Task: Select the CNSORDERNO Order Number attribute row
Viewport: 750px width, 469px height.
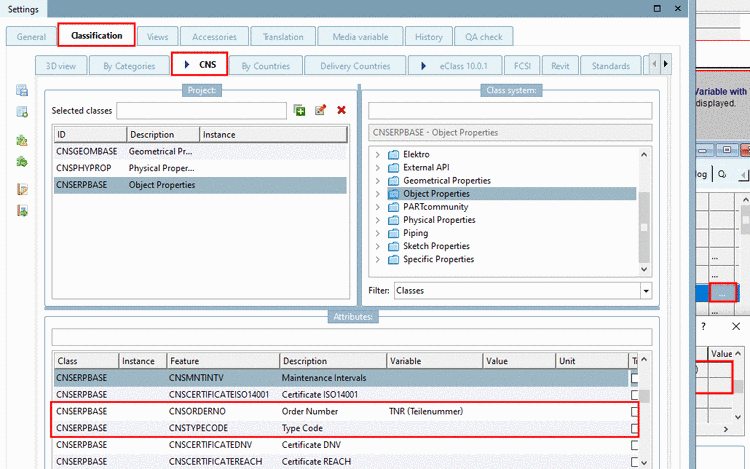Action: tap(342, 412)
